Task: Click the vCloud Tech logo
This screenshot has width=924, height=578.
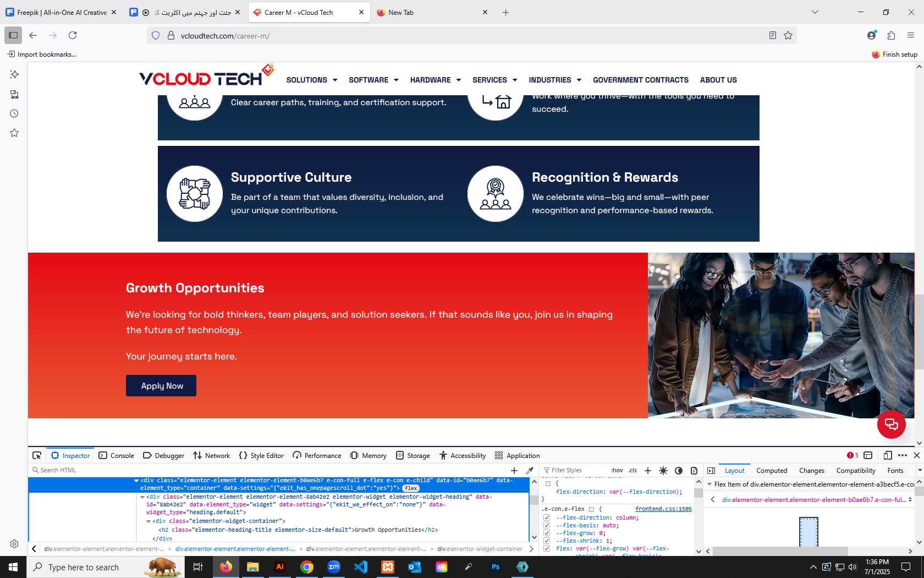Action: pos(206,76)
